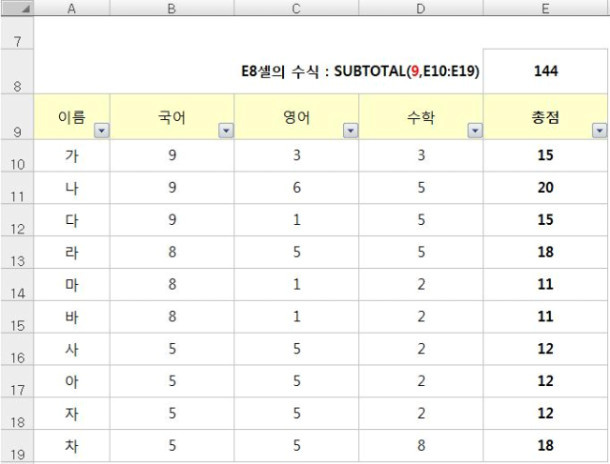Viewport: 610px width, 464px height.
Task: Select row 14 header
Action: pyautogui.click(x=17, y=285)
